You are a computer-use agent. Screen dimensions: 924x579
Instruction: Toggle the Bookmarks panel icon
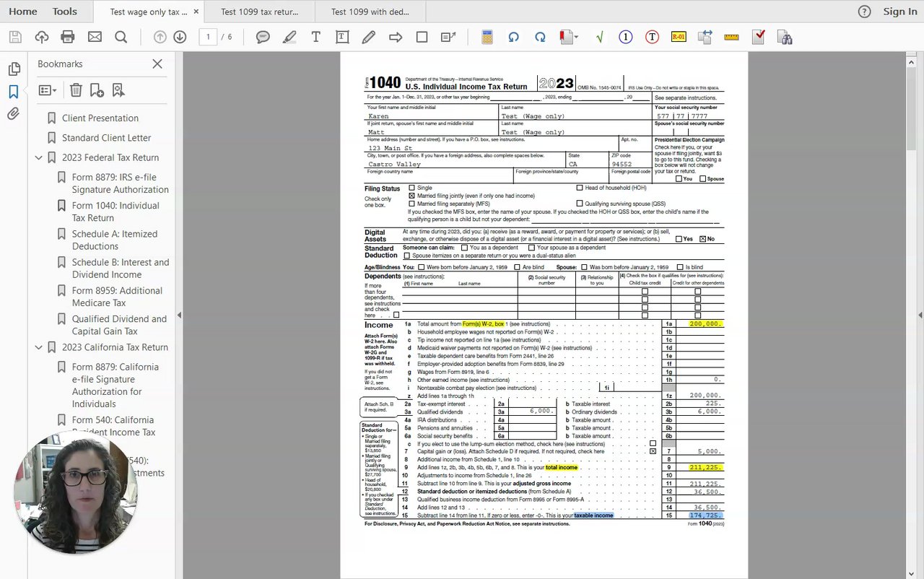pos(14,92)
